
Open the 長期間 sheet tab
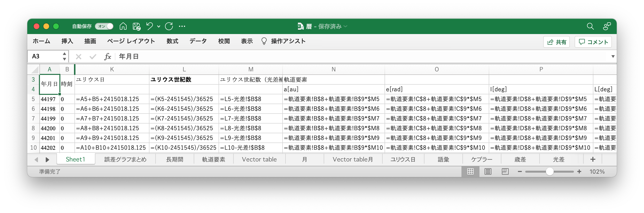click(175, 159)
